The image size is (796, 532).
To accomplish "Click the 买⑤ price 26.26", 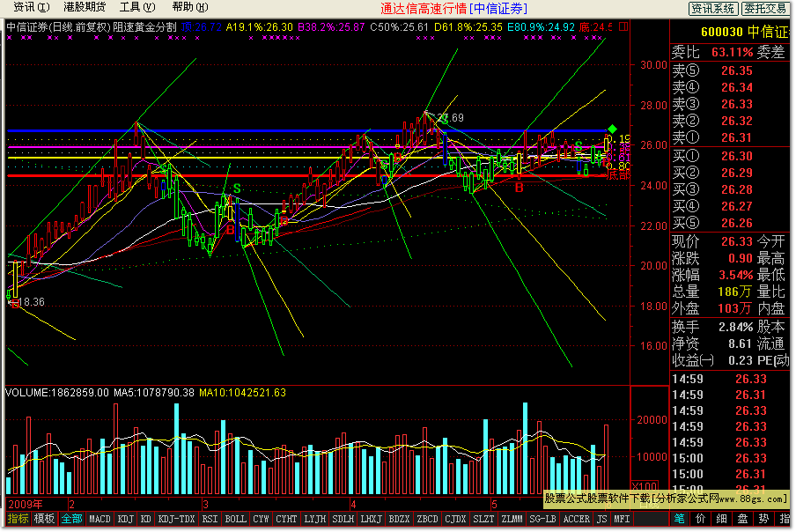I will [737, 223].
